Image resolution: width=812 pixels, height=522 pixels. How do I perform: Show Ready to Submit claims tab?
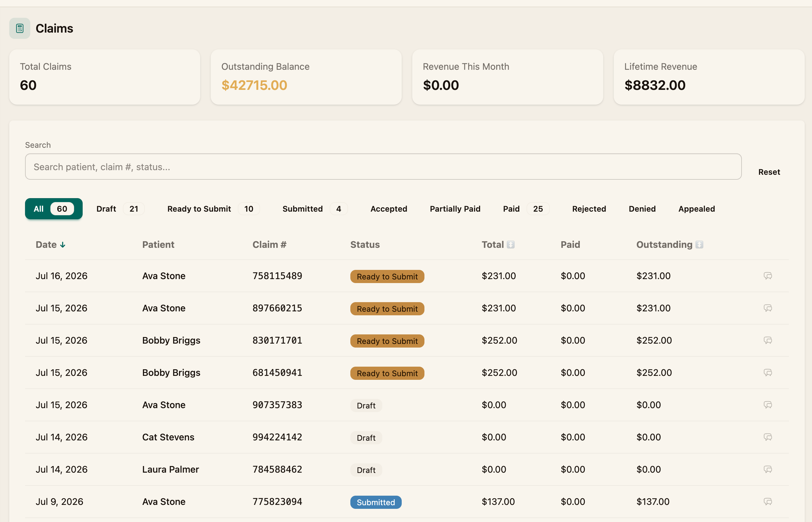(x=213, y=209)
